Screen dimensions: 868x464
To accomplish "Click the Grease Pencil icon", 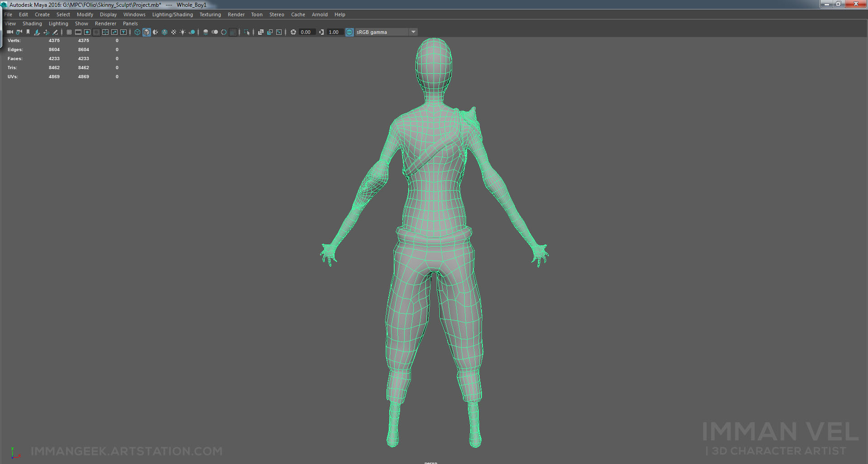I will coord(55,32).
